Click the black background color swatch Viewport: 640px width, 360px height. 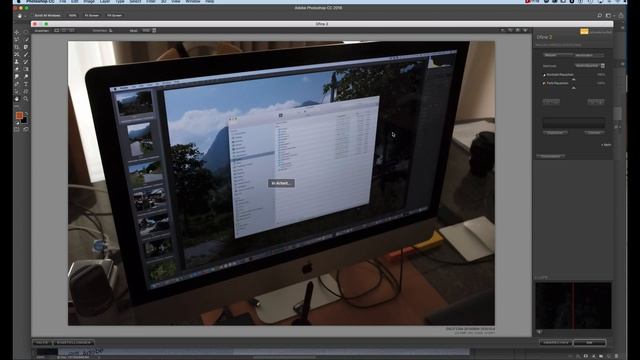(24, 120)
